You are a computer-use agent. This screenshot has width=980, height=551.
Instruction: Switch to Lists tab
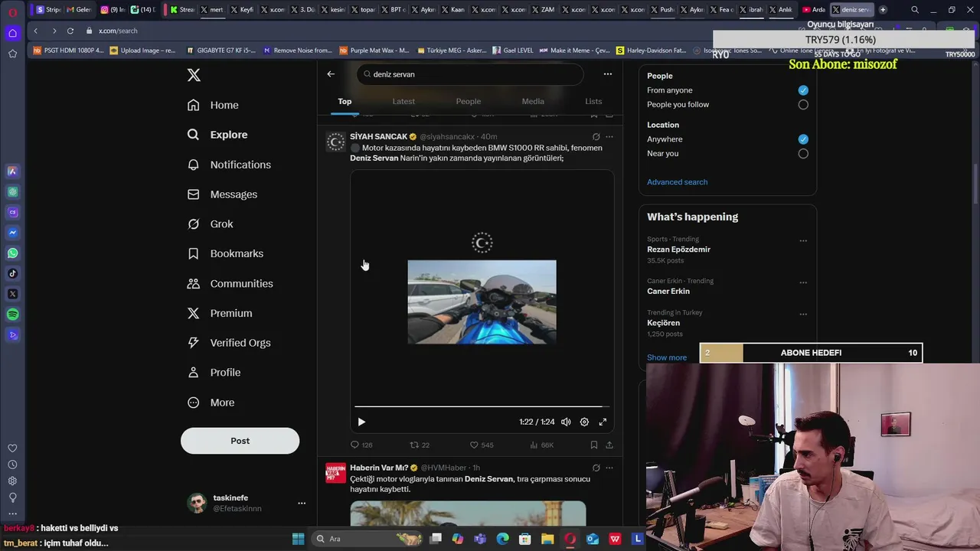point(593,101)
